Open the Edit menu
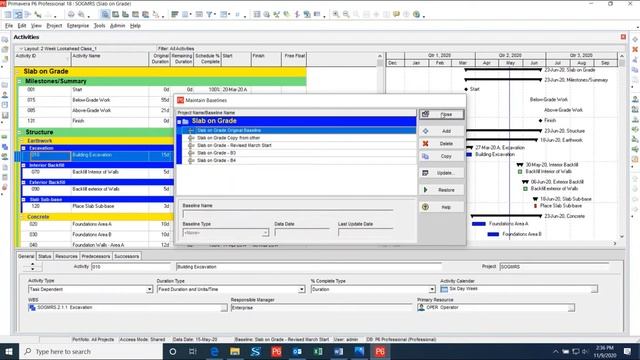This screenshot has width=640, height=360. (x=22, y=26)
